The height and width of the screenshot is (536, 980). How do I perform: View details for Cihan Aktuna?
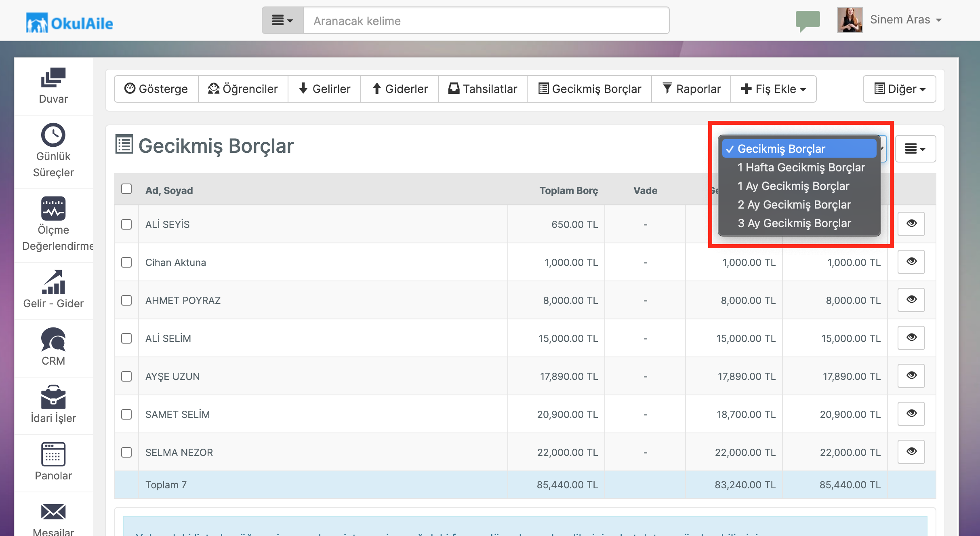(x=911, y=262)
